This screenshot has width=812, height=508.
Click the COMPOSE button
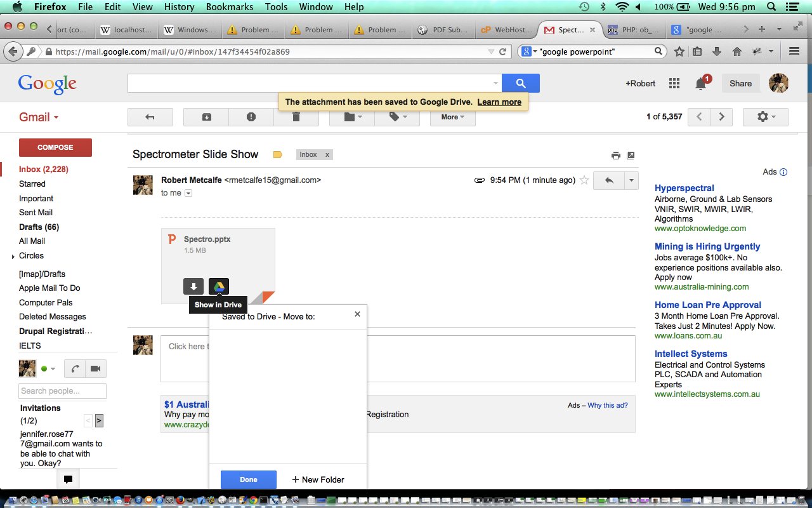(x=55, y=147)
